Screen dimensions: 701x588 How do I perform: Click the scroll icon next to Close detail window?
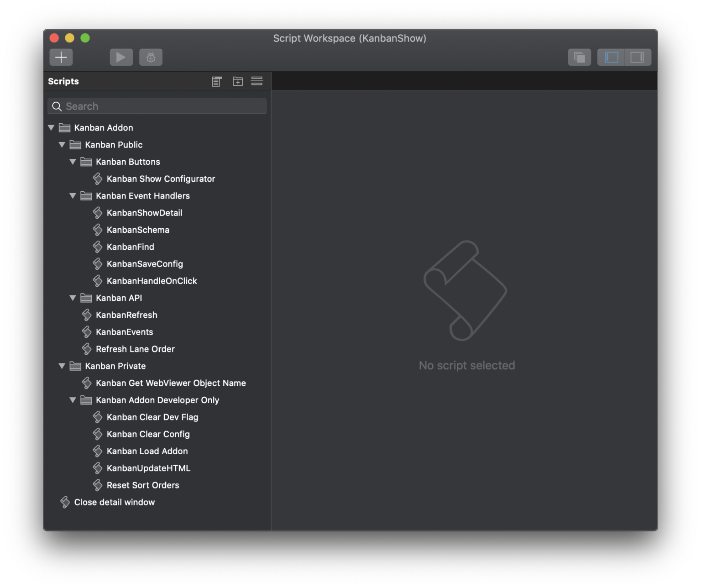pos(64,502)
